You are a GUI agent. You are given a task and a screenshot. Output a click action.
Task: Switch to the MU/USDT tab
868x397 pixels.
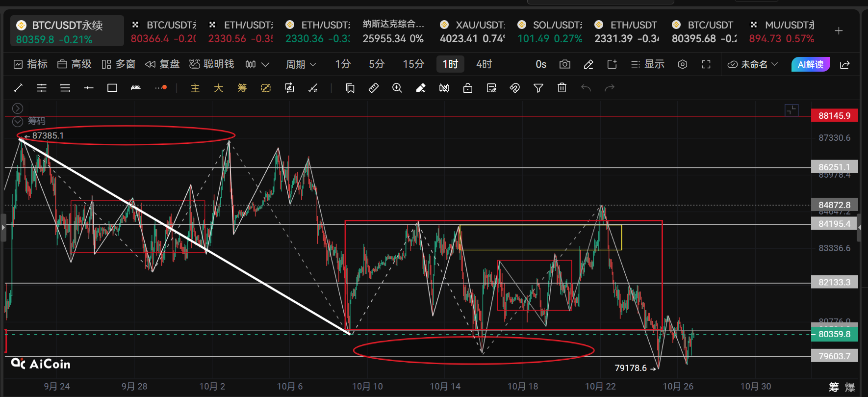tap(782, 31)
